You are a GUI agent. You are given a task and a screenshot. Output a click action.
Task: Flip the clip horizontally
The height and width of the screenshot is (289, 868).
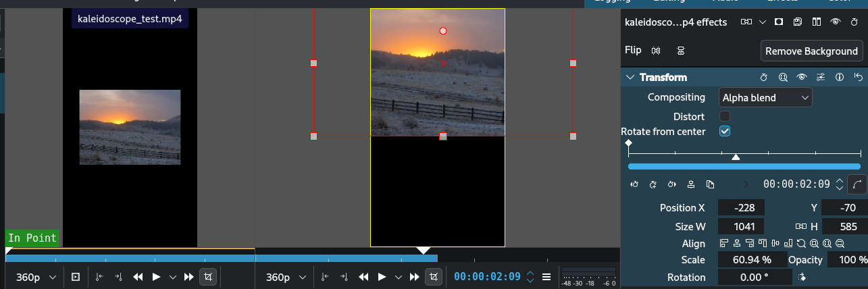click(x=656, y=51)
